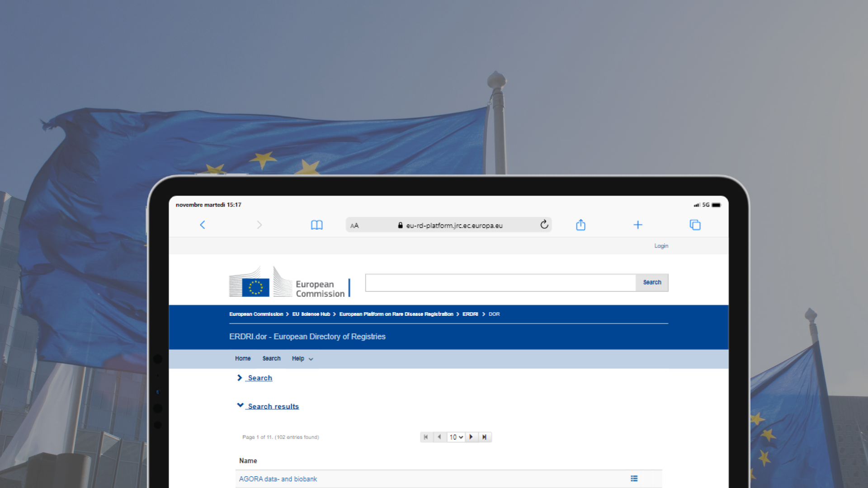Reload the page with the refresh icon
This screenshot has width=868, height=488.
coord(544,225)
